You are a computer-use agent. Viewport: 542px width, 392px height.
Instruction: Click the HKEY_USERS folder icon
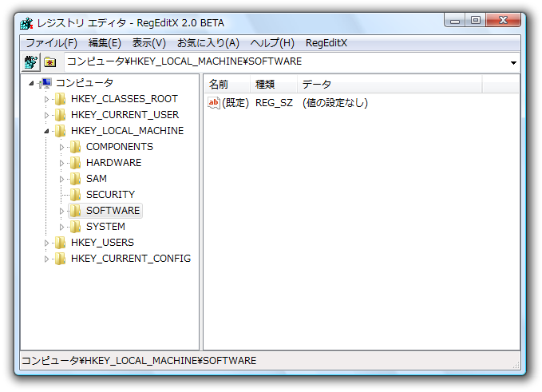pyautogui.click(x=61, y=243)
